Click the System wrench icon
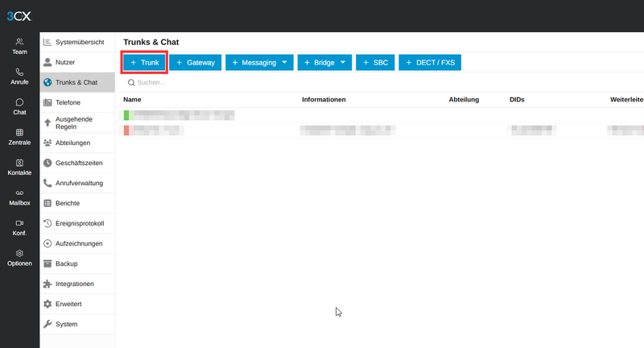644x348 pixels. click(x=47, y=324)
